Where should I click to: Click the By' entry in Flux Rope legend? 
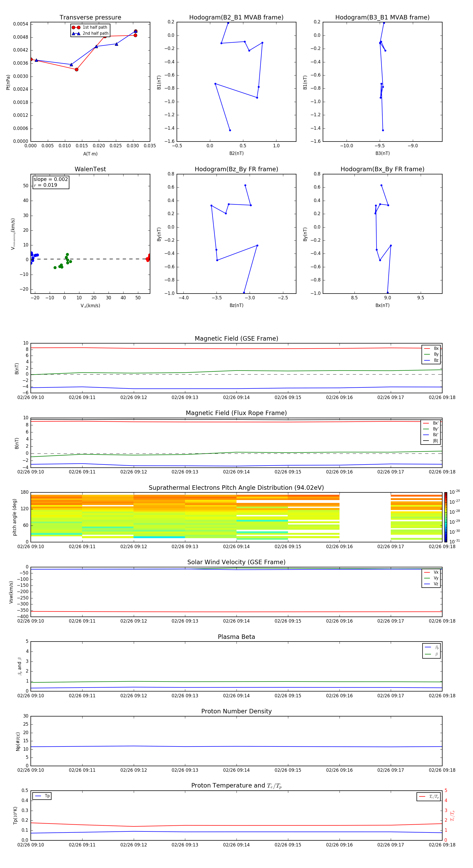(431, 429)
